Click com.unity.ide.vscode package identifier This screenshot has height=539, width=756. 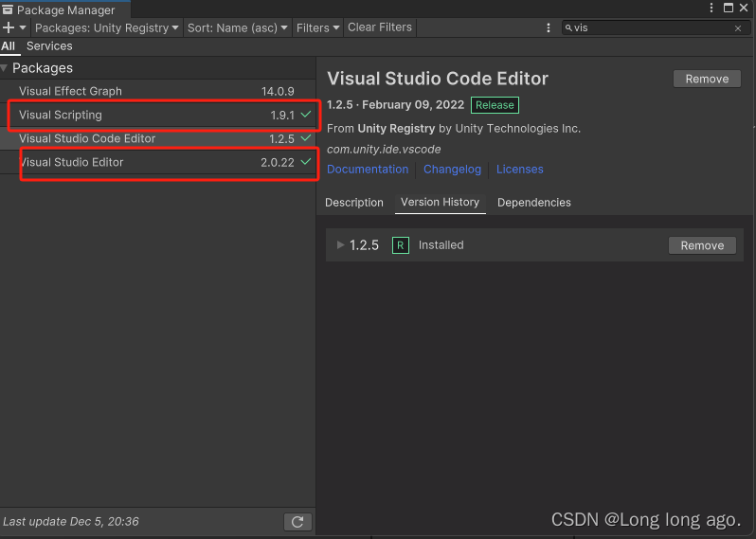[384, 150]
